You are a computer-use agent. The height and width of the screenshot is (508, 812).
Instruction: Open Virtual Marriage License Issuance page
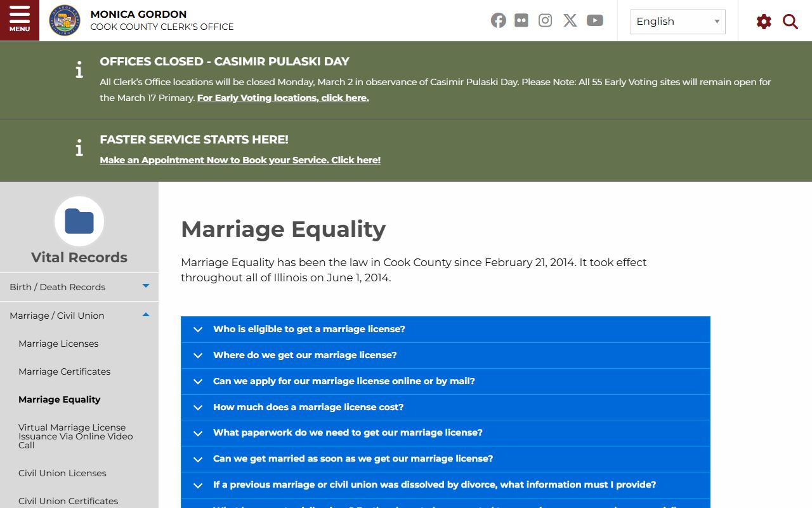76,436
